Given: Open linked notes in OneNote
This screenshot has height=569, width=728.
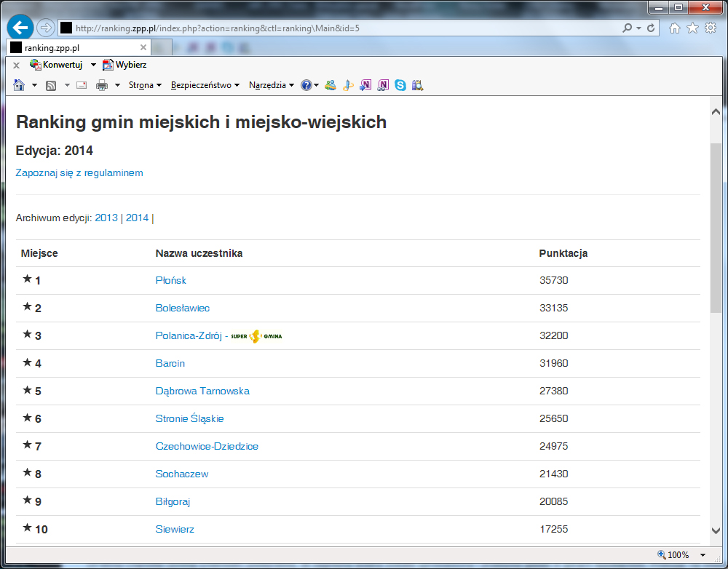Looking at the screenshot, I should (x=383, y=85).
